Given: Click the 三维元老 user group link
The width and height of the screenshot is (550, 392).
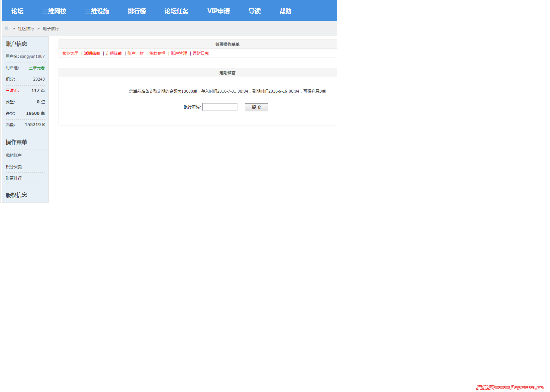Looking at the screenshot, I should pos(37,68).
